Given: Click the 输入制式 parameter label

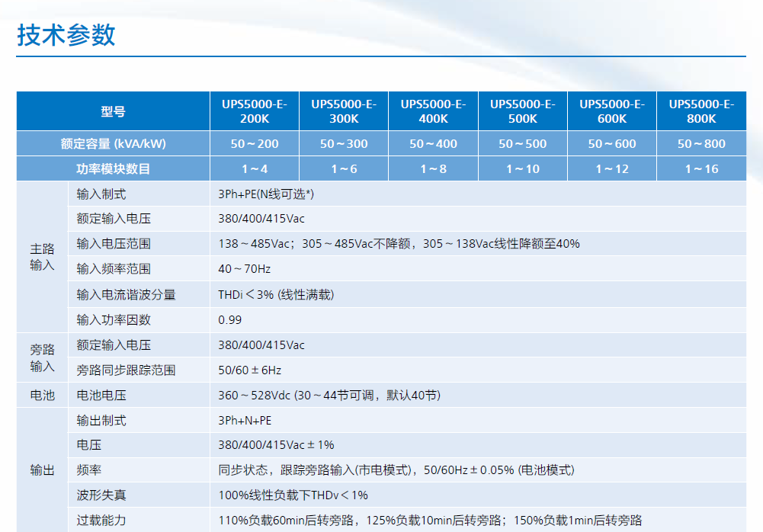Looking at the screenshot, I should 101,194.
